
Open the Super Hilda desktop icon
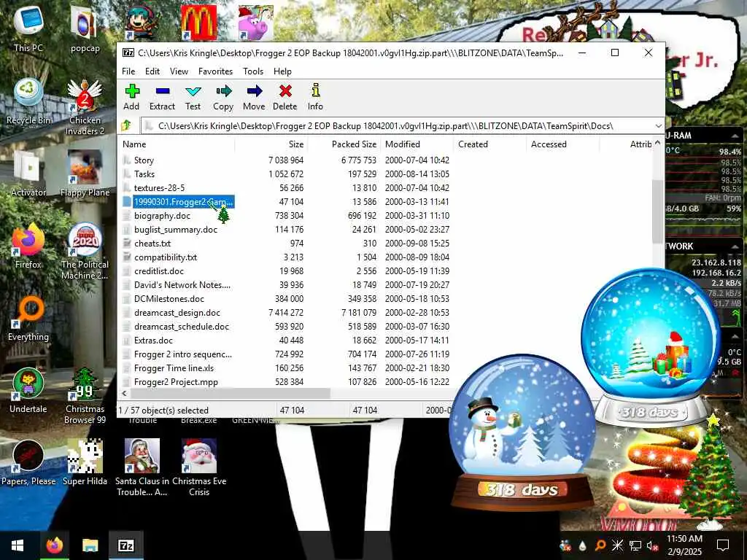(x=85, y=463)
